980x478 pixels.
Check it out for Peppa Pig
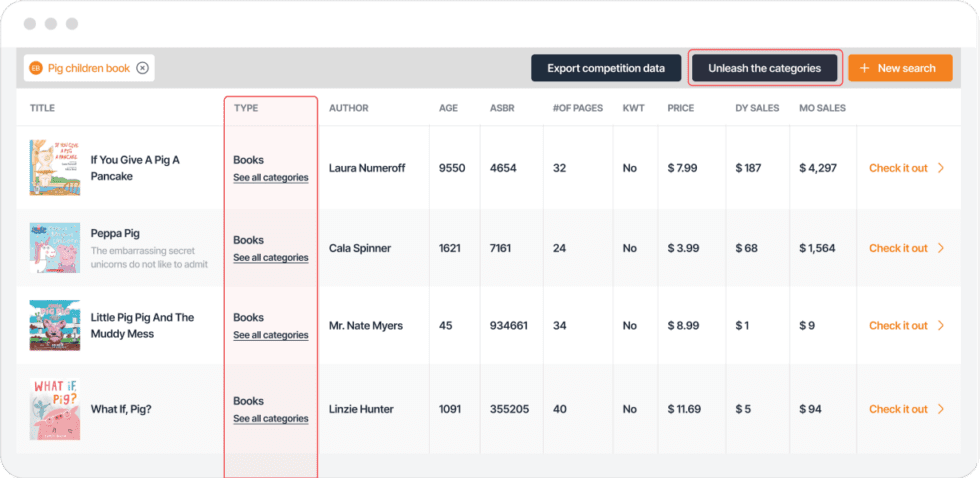(898, 248)
